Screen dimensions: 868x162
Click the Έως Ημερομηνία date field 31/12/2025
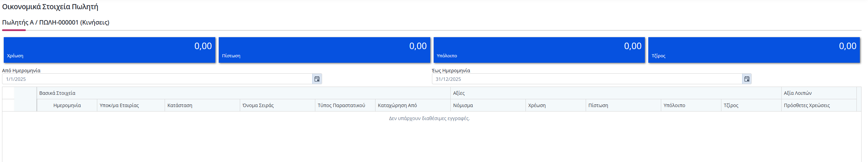(x=587, y=79)
